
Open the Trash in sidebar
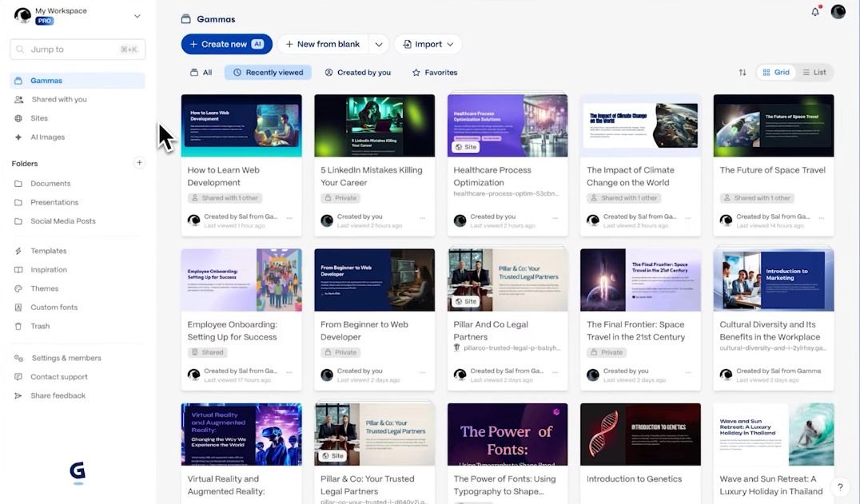click(x=40, y=326)
